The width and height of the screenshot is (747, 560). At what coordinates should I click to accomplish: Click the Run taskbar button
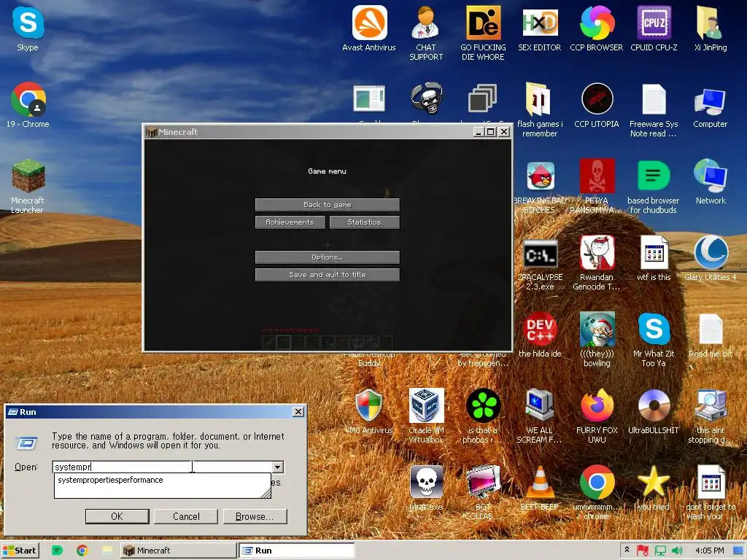296,551
